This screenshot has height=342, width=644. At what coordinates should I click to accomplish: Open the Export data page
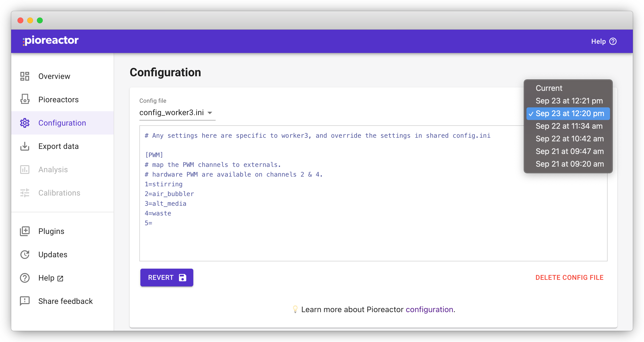tap(62, 146)
